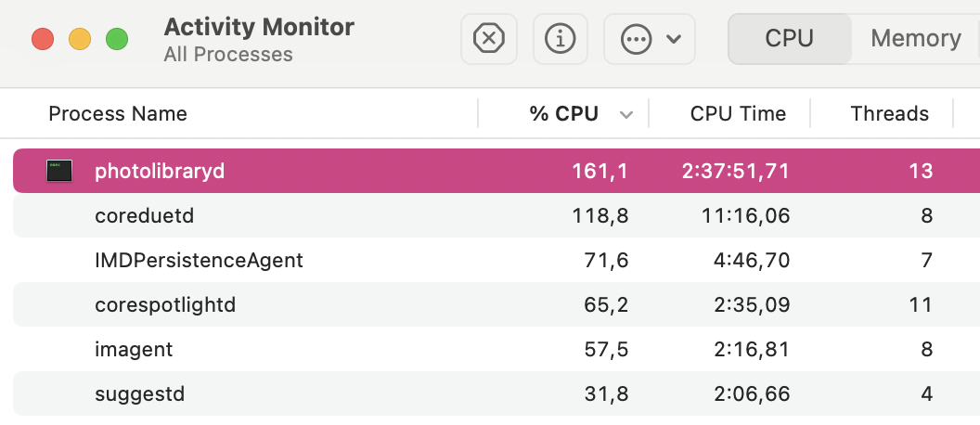Open the process info inspector icon
Screen dimensions: 980x425
(560, 39)
